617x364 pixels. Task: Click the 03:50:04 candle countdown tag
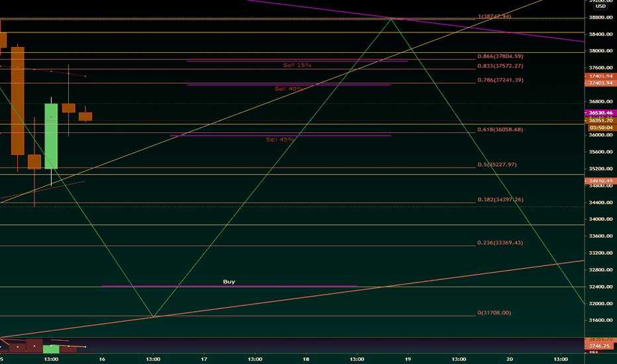point(601,128)
